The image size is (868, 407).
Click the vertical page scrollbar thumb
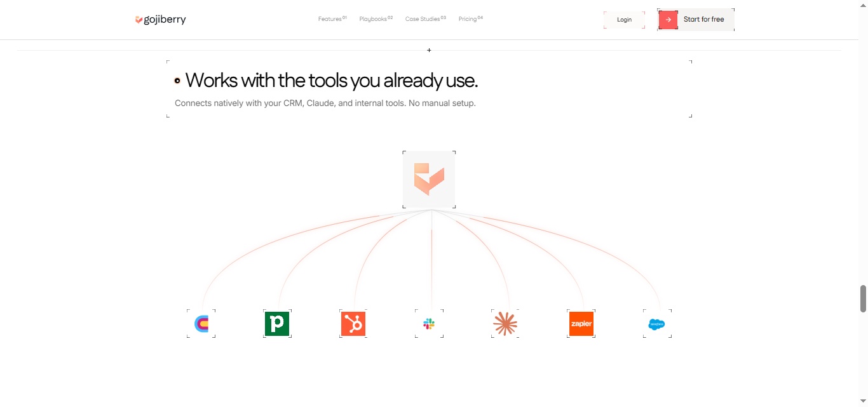tap(863, 298)
